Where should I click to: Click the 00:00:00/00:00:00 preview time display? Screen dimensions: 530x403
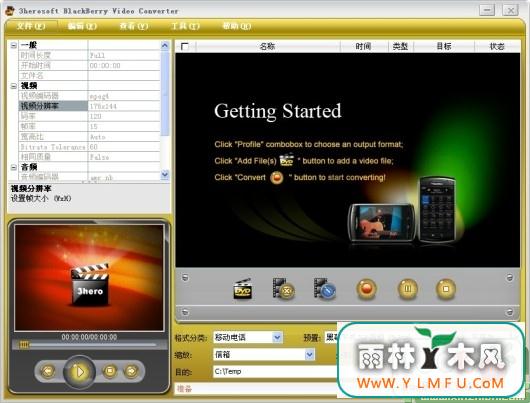click(89, 337)
